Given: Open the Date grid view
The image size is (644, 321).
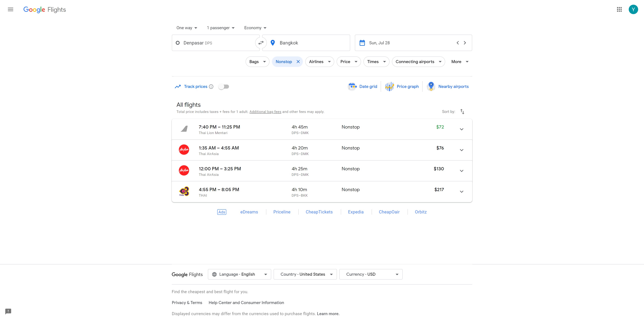Looking at the screenshot, I should (x=368, y=87).
